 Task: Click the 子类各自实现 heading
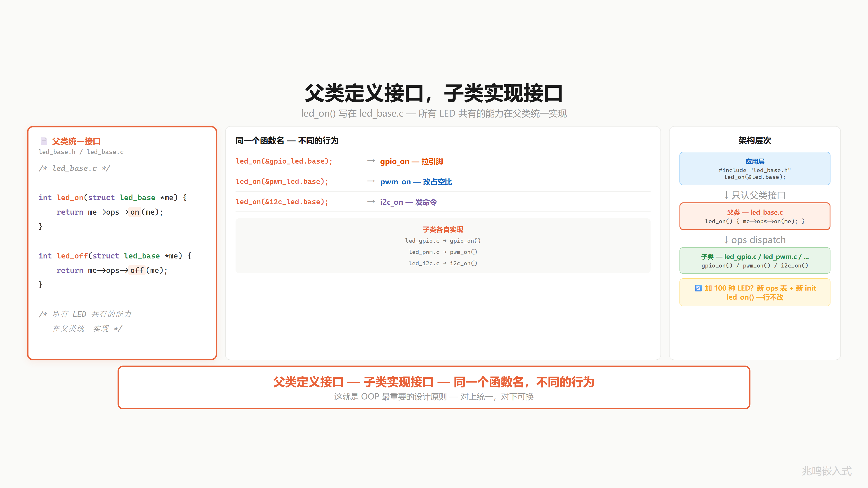(443, 230)
